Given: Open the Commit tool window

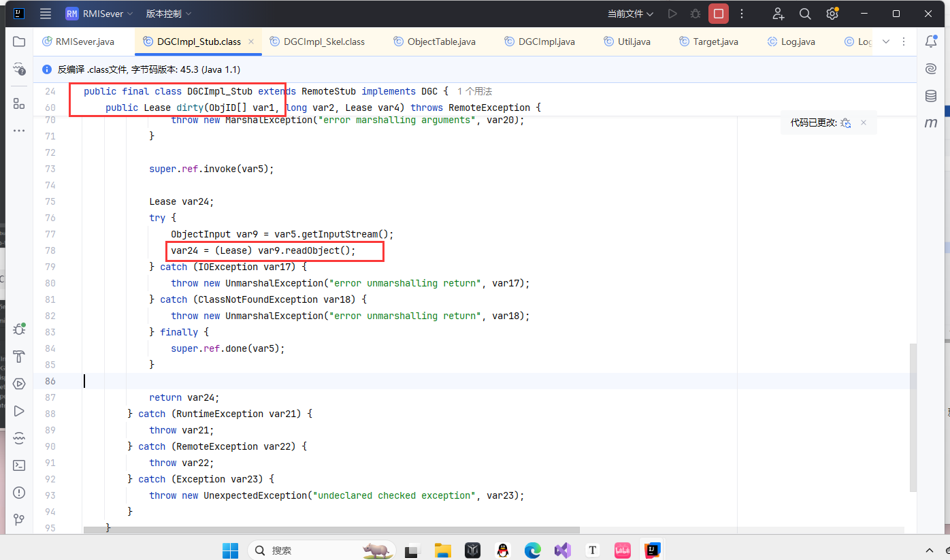Looking at the screenshot, I should [x=19, y=69].
